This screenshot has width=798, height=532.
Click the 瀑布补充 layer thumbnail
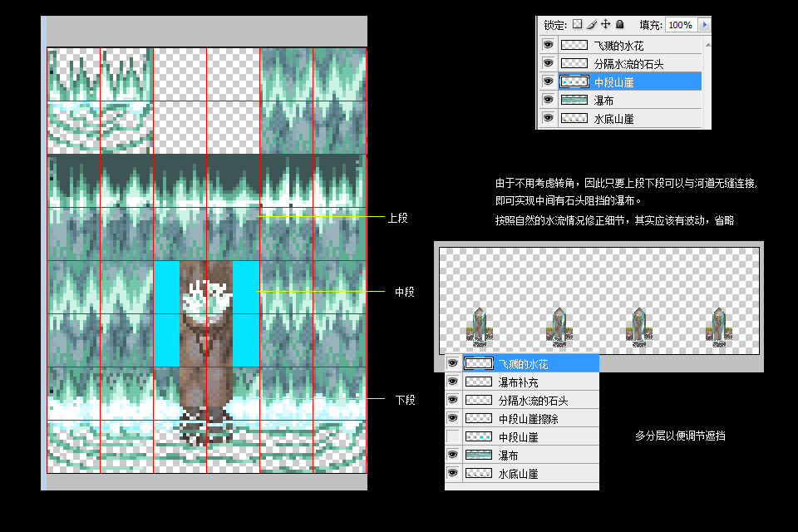[479, 382]
